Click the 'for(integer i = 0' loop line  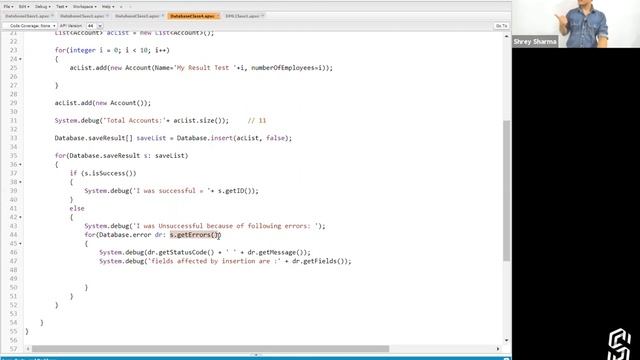112,51
